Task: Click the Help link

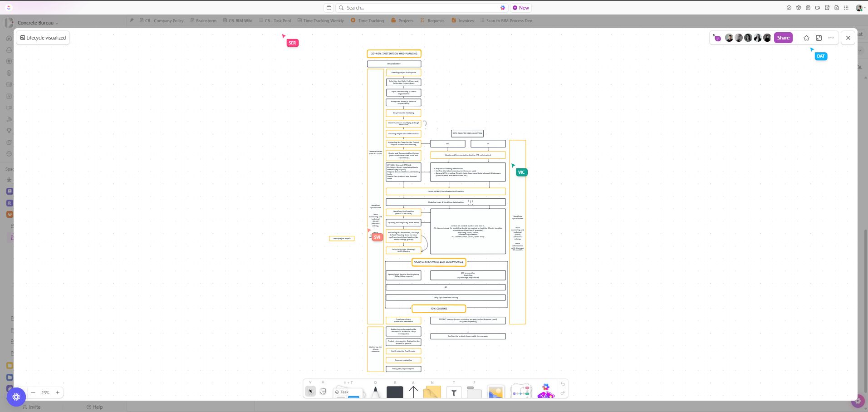Action: click(x=94, y=407)
